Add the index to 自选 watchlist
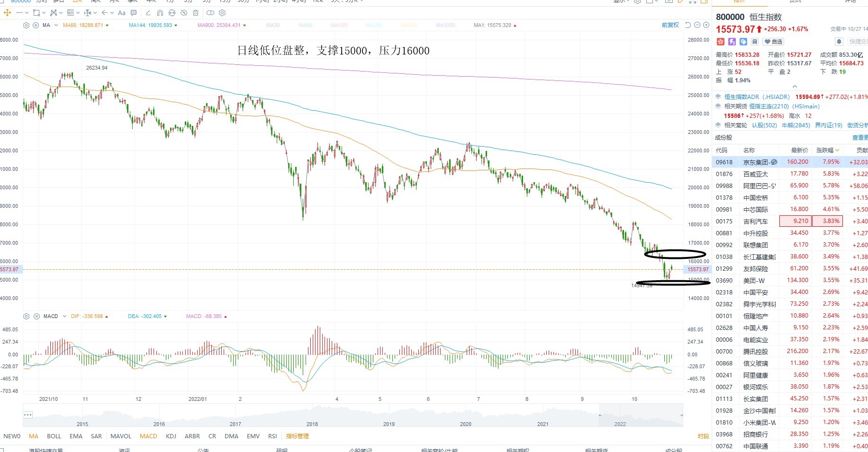This screenshot has height=452, width=868. (x=773, y=42)
